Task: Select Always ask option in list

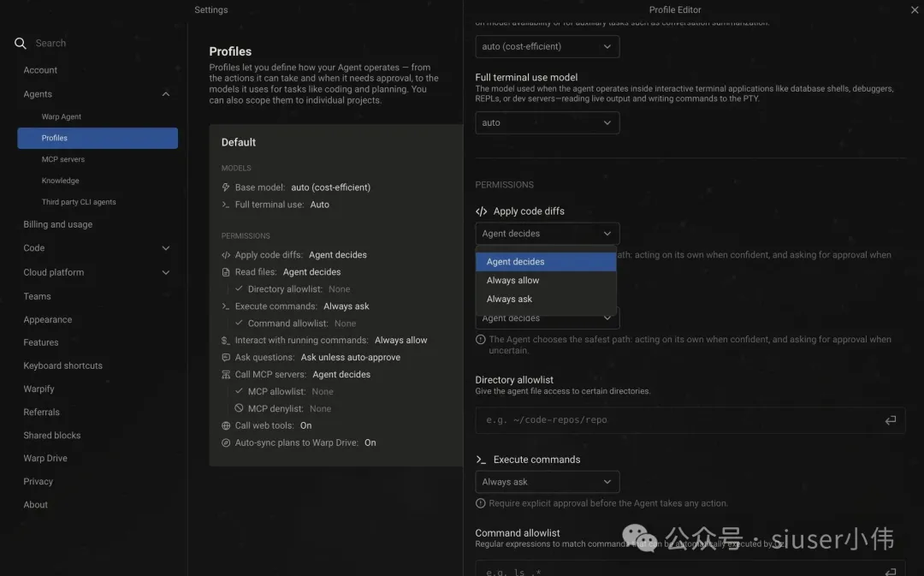Action: (546, 299)
